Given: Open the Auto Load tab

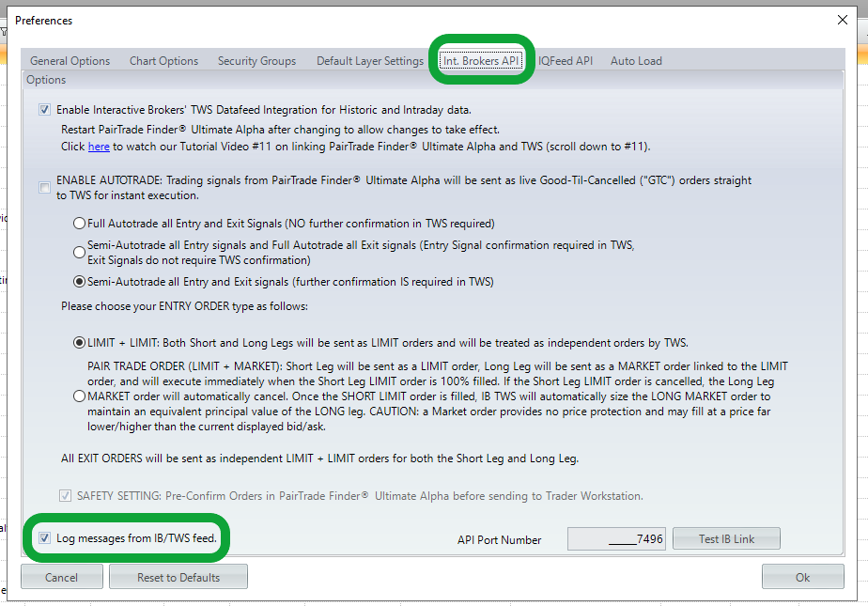Looking at the screenshot, I should (x=636, y=61).
